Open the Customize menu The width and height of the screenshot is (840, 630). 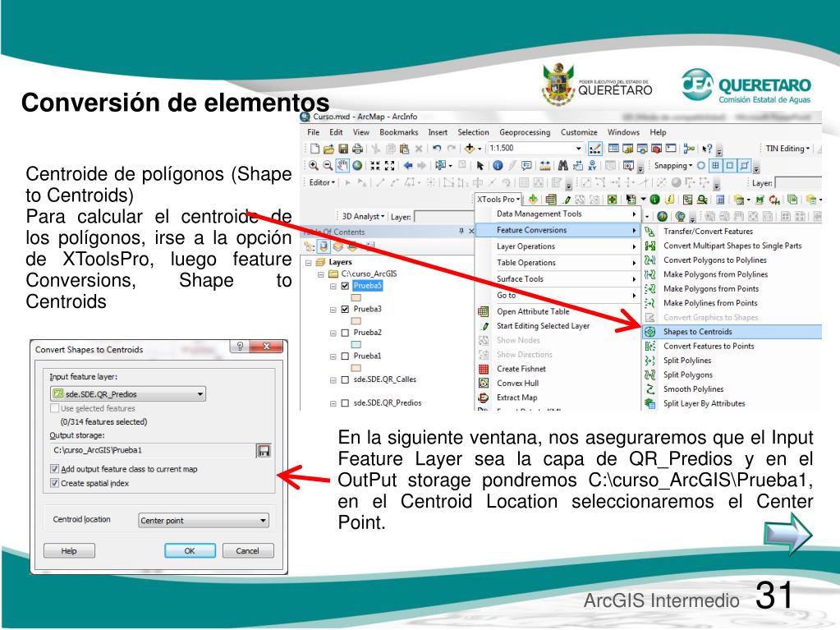(579, 132)
